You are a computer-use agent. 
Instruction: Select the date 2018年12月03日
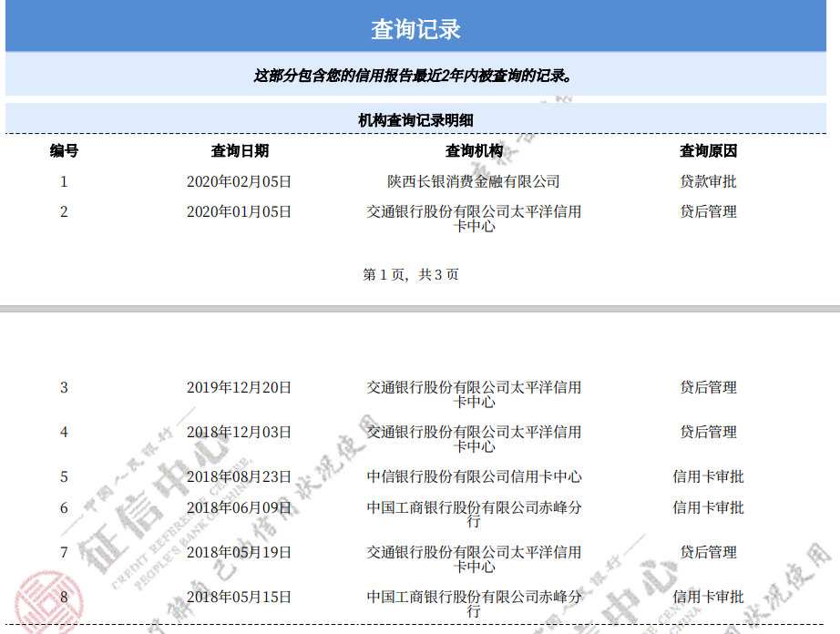point(239,432)
